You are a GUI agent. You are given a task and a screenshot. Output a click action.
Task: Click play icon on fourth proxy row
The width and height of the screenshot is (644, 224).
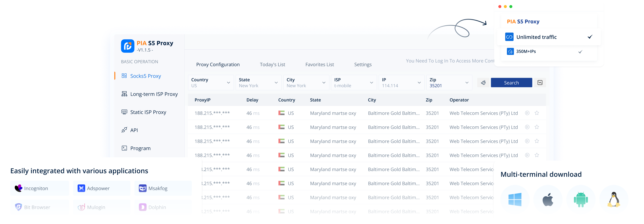[x=527, y=155]
